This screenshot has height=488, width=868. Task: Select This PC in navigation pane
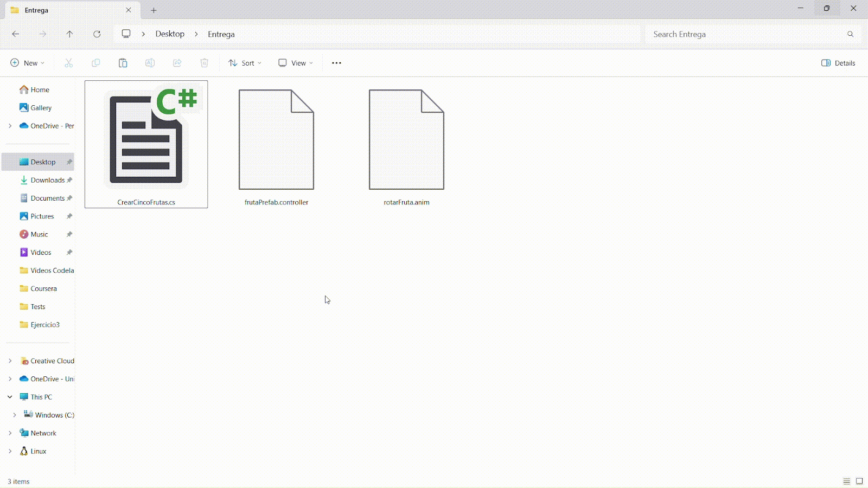tap(38, 397)
